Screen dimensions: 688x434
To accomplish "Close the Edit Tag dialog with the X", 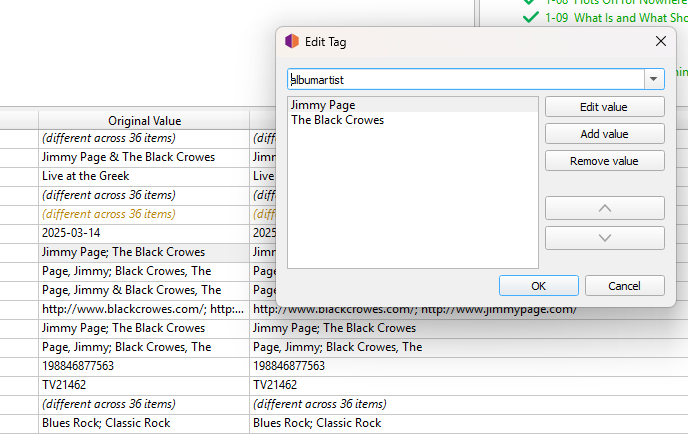I will point(660,41).
